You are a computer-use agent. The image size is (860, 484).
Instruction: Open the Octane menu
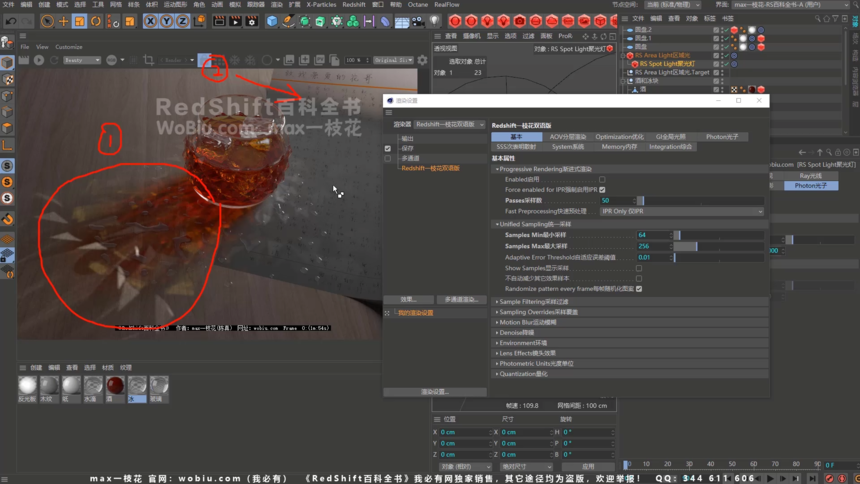click(417, 4)
